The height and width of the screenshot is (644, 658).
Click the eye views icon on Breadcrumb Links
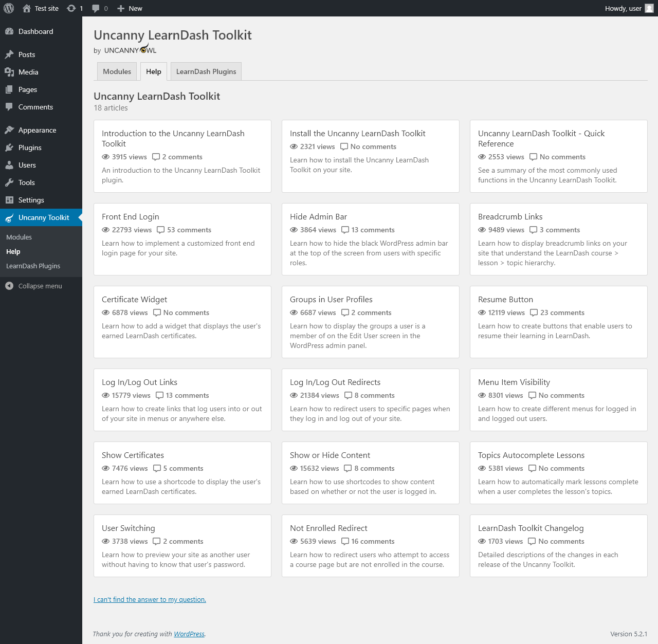click(482, 230)
